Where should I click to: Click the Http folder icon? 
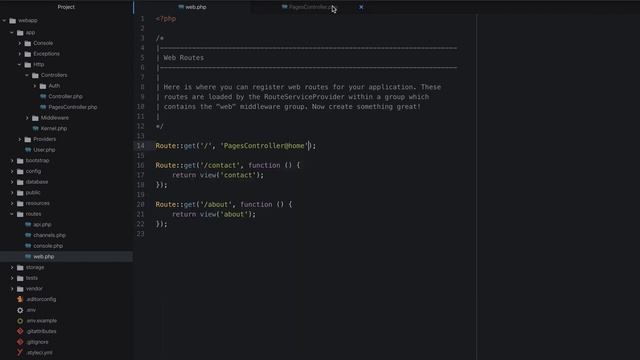coord(28,64)
